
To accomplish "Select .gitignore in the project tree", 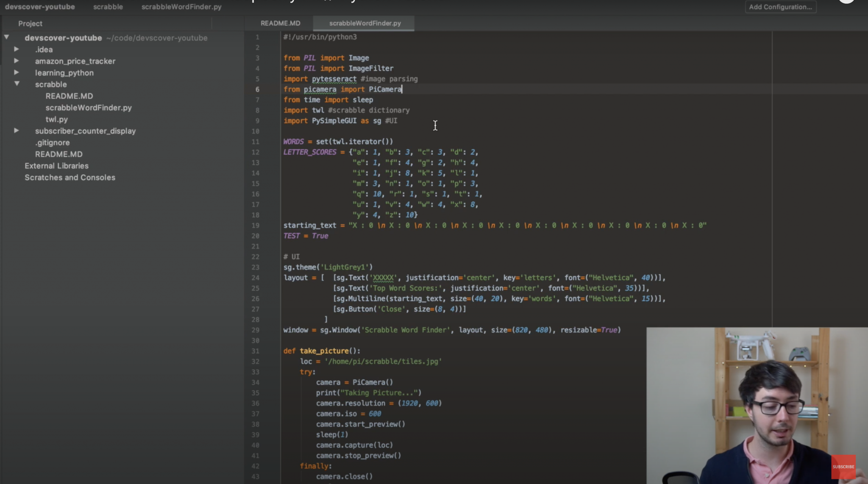I will (x=52, y=143).
